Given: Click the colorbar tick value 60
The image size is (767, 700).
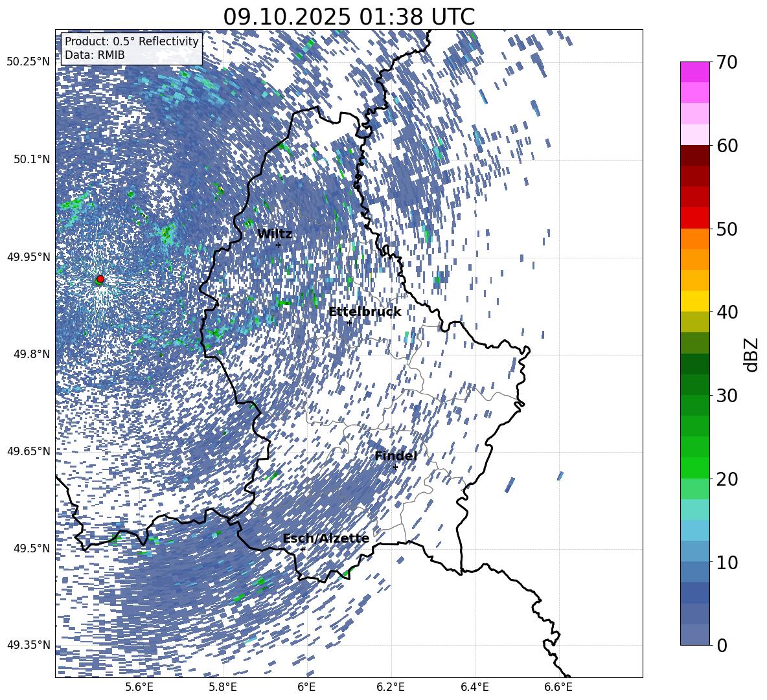Looking at the screenshot, I should (727, 146).
